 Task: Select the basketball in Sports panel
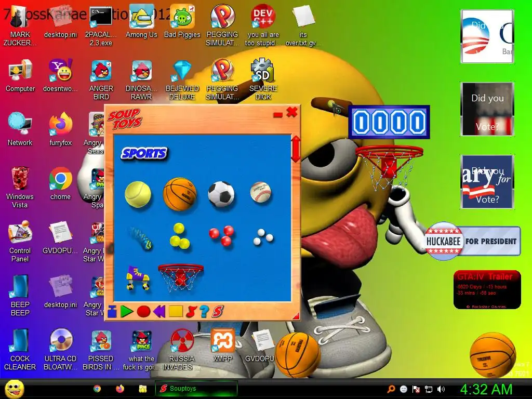[180, 194]
